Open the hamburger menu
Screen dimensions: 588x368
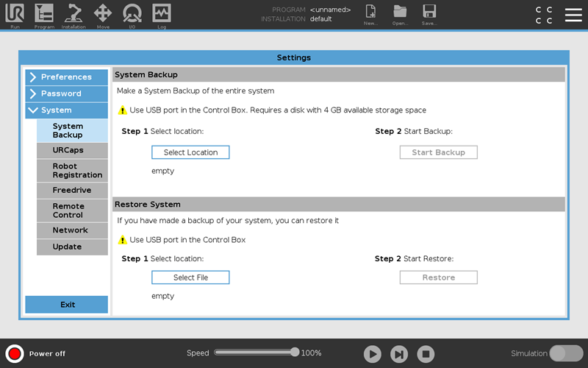[573, 15]
